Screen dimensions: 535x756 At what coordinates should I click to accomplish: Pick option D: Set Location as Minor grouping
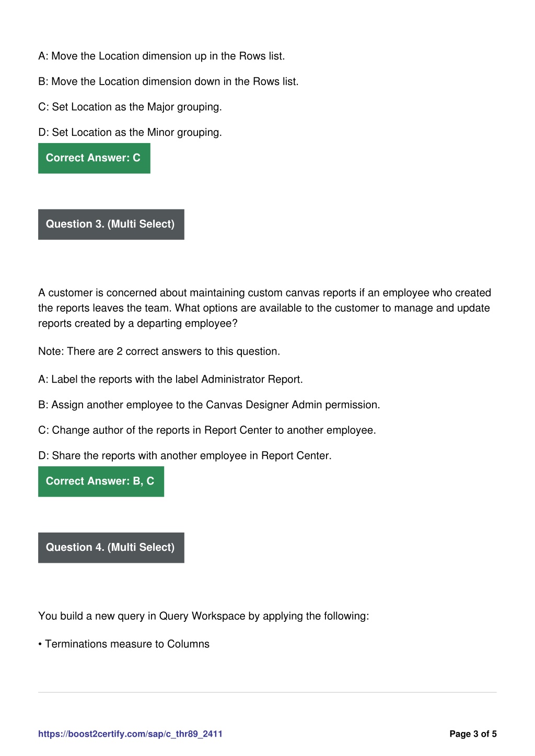(130, 133)
